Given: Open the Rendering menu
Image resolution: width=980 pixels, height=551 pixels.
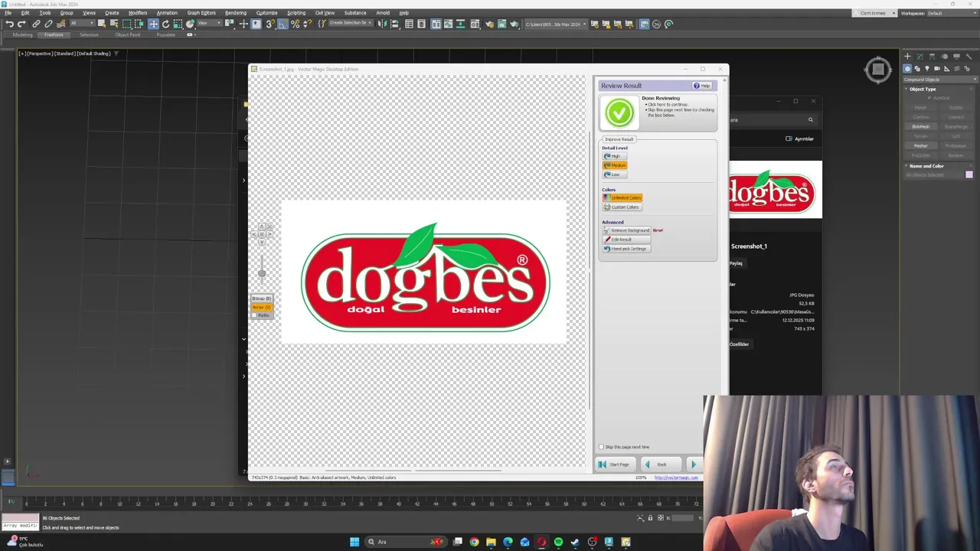Looking at the screenshot, I should pos(236,13).
